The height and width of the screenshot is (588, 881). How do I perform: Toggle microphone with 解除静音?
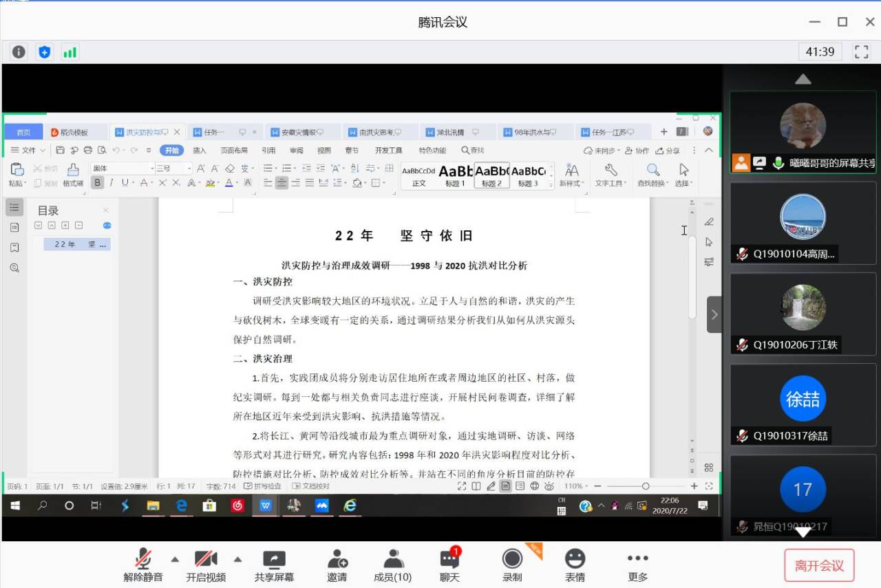pos(143,565)
